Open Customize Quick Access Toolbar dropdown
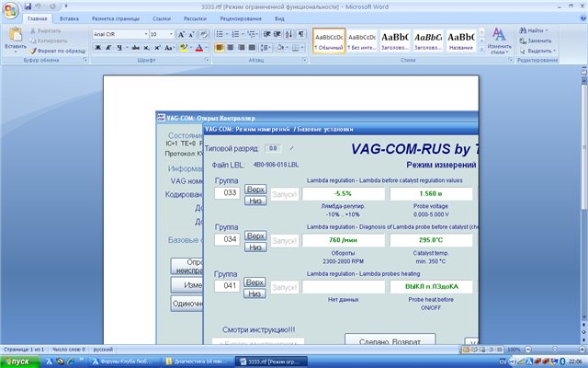Viewport: 588px width, 368px height. point(66,6)
